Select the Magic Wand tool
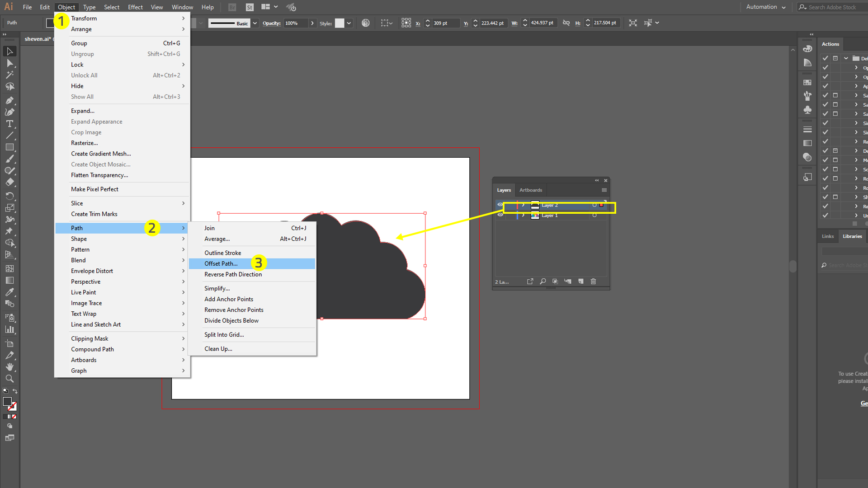 pos(9,75)
